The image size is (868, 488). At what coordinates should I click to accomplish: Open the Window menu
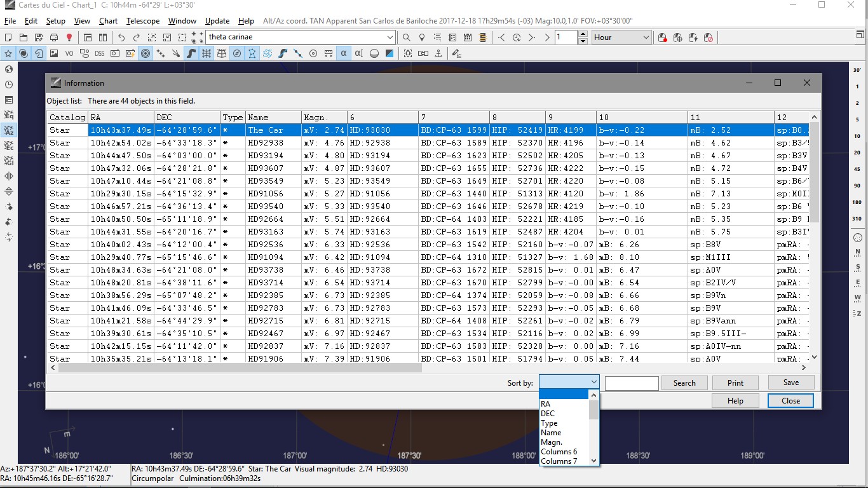pyautogui.click(x=182, y=21)
